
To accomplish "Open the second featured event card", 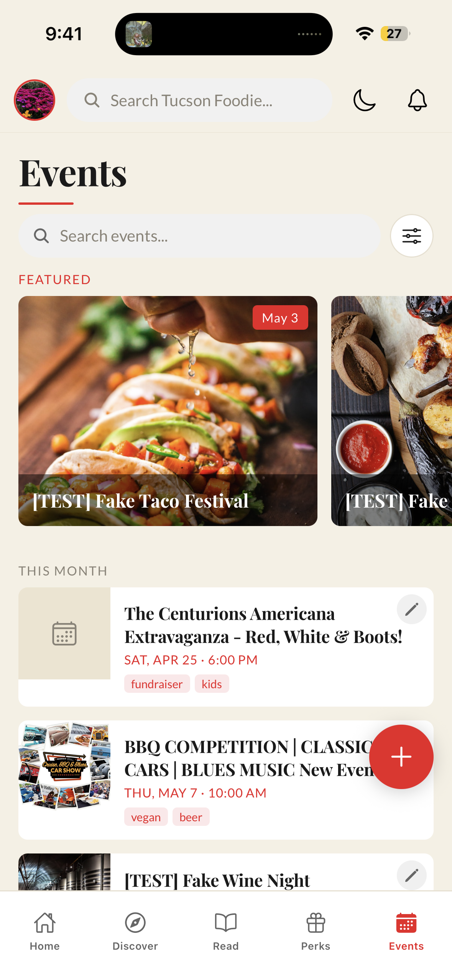I will 391,411.
